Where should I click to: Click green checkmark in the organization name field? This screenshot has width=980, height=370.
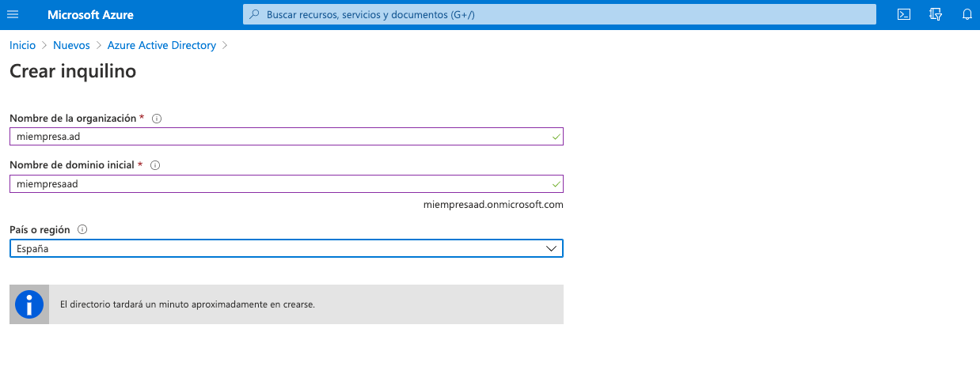tap(556, 137)
